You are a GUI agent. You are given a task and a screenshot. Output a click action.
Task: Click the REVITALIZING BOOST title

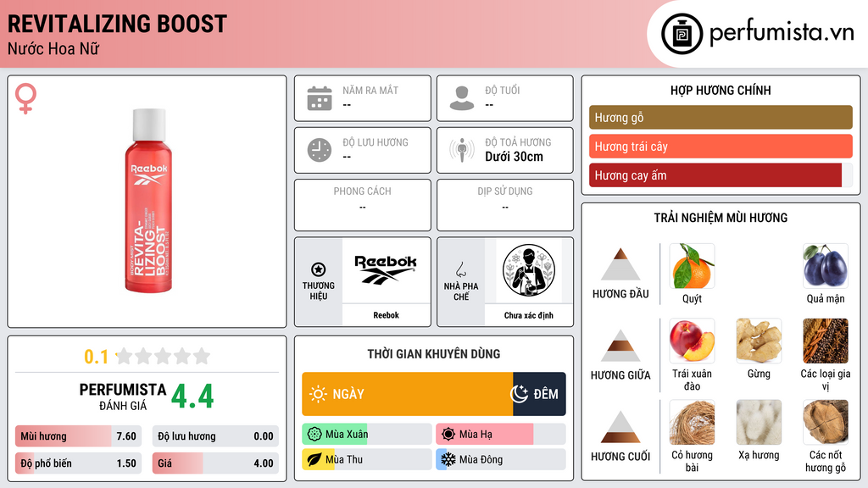(x=117, y=25)
